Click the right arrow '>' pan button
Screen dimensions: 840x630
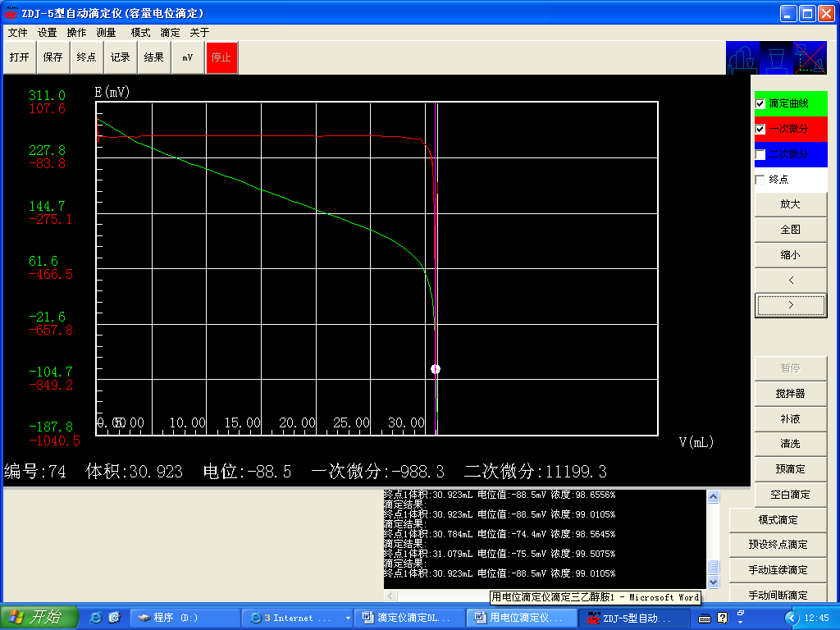pos(790,305)
